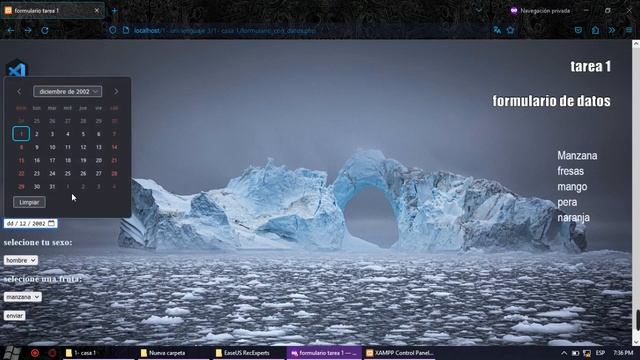Click the home icon in the toolbar
This screenshot has width=640, height=360.
click(x=596, y=30)
